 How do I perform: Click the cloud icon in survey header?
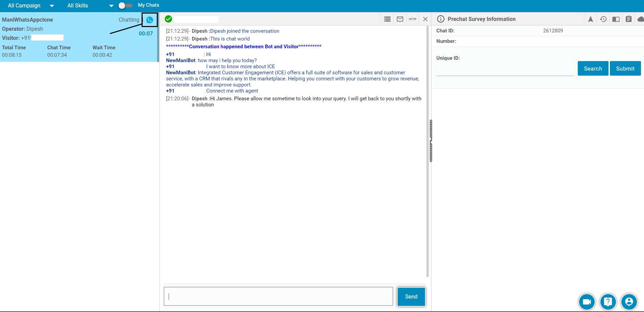640,19
